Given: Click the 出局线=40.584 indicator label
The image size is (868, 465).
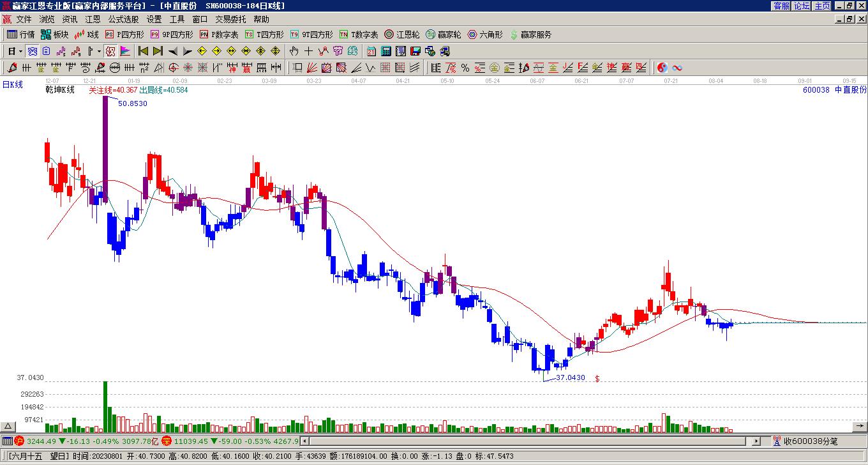Looking at the screenshot, I should pos(163,90).
